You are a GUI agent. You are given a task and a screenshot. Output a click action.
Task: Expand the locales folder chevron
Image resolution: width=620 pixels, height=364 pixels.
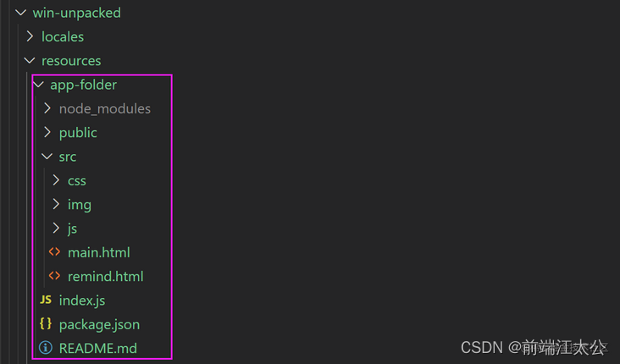(x=30, y=36)
